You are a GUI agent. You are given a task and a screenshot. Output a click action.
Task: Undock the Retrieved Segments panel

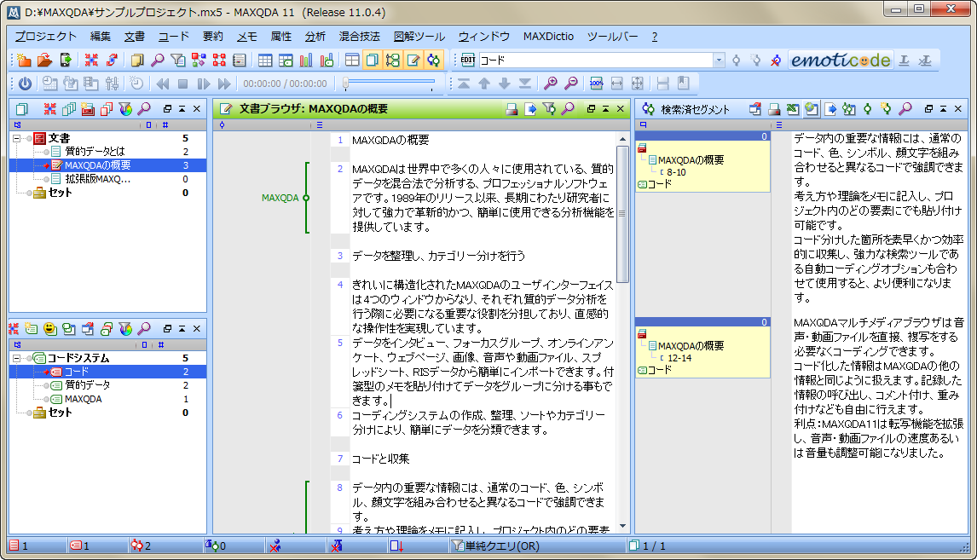coord(928,109)
